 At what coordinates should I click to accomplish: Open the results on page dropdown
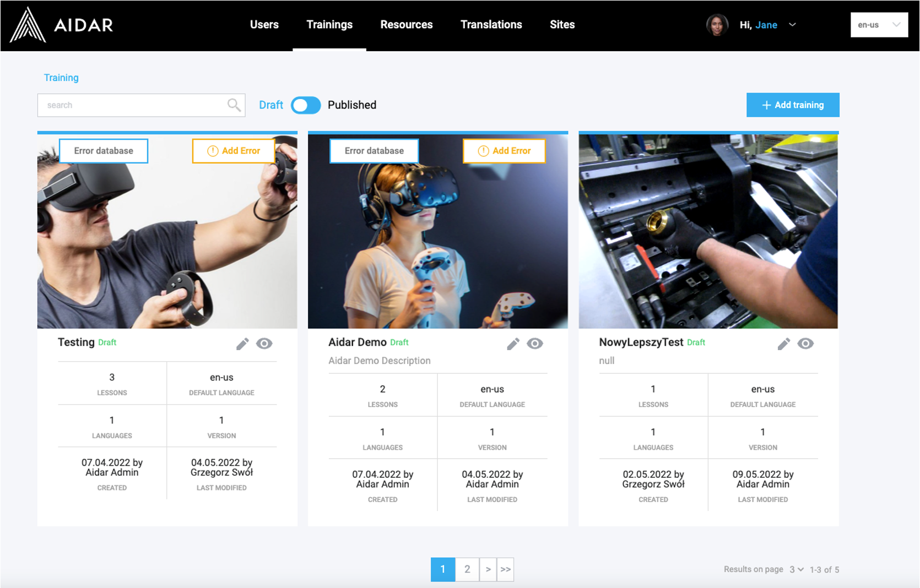coord(797,569)
